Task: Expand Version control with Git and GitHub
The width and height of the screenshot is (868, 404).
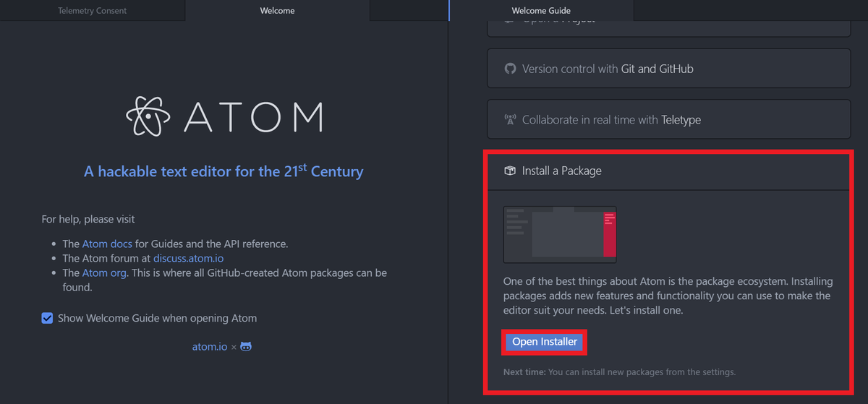Action: pyautogui.click(x=668, y=69)
